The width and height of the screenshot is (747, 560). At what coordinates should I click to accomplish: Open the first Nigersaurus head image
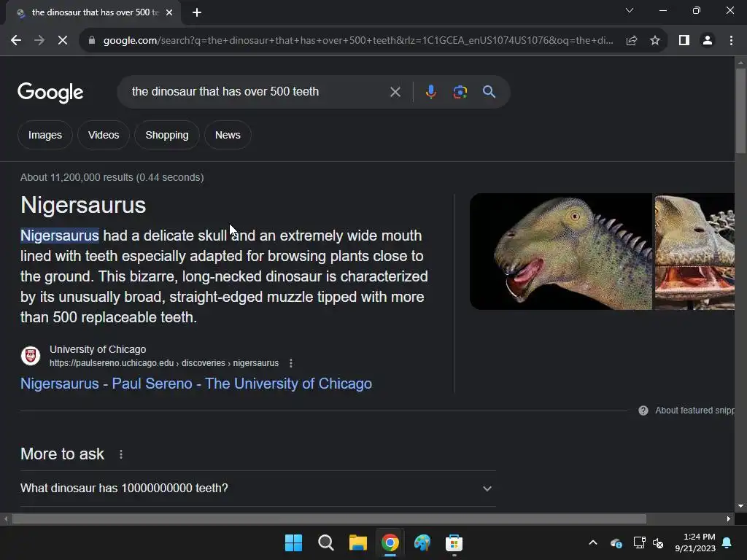[561, 252]
